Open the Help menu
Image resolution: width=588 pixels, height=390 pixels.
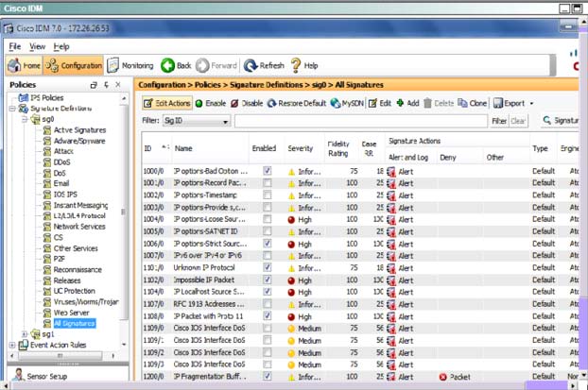pyautogui.click(x=61, y=47)
